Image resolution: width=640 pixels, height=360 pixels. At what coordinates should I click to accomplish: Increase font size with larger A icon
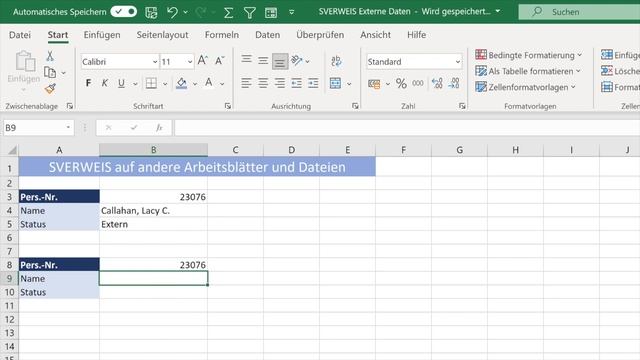tap(202, 61)
